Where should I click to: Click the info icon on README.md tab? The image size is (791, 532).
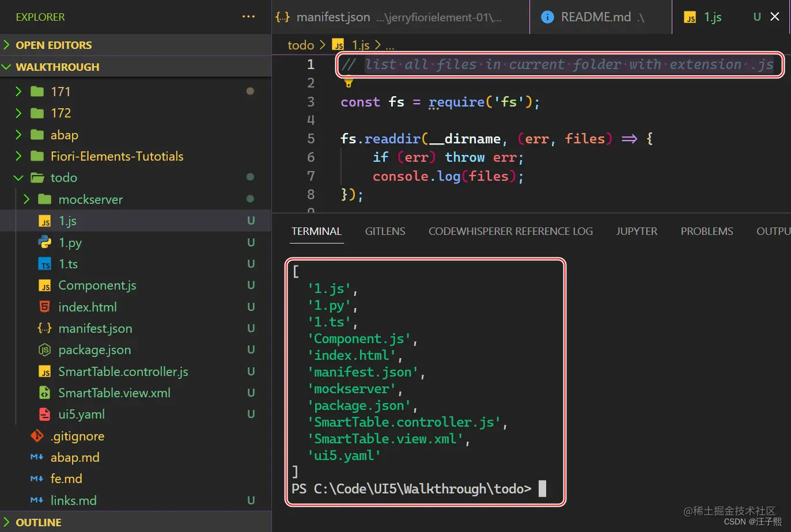click(x=547, y=17)
